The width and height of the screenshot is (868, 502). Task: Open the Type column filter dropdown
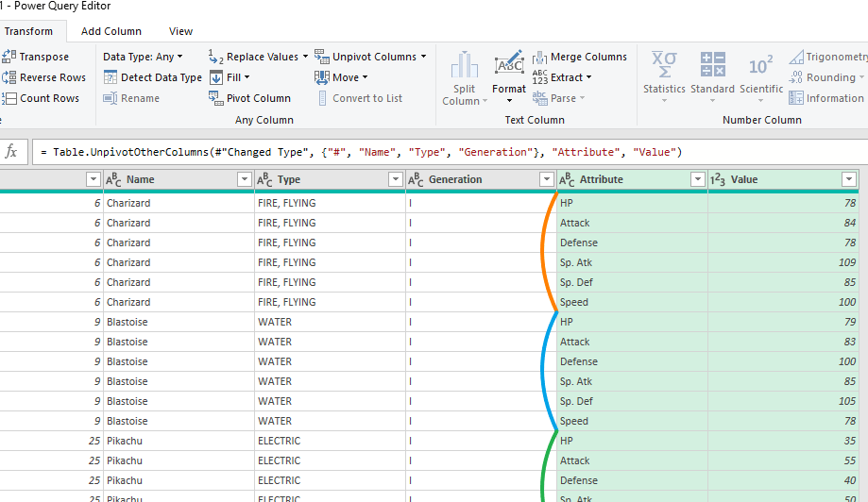pos(395,179)
